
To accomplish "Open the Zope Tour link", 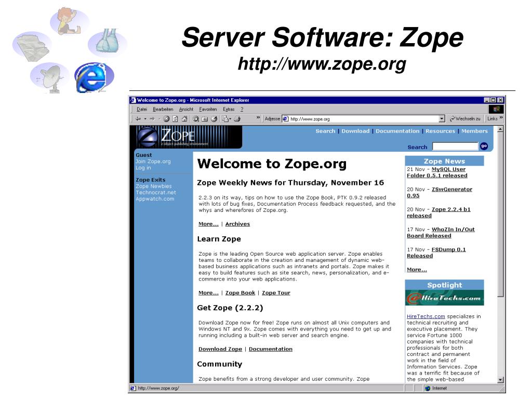I will click(x=276, y=293).
